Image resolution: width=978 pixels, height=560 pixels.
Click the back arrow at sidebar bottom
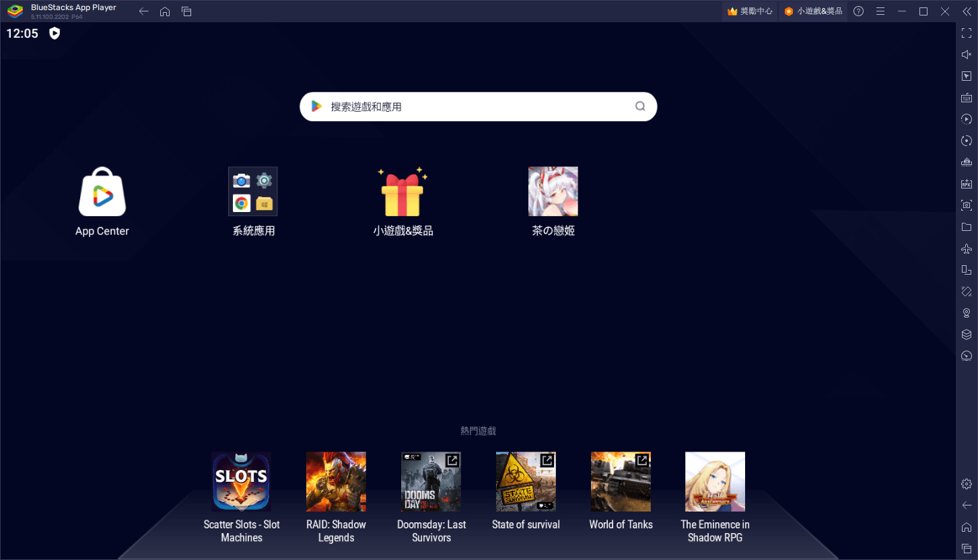(x=967, y=505)
